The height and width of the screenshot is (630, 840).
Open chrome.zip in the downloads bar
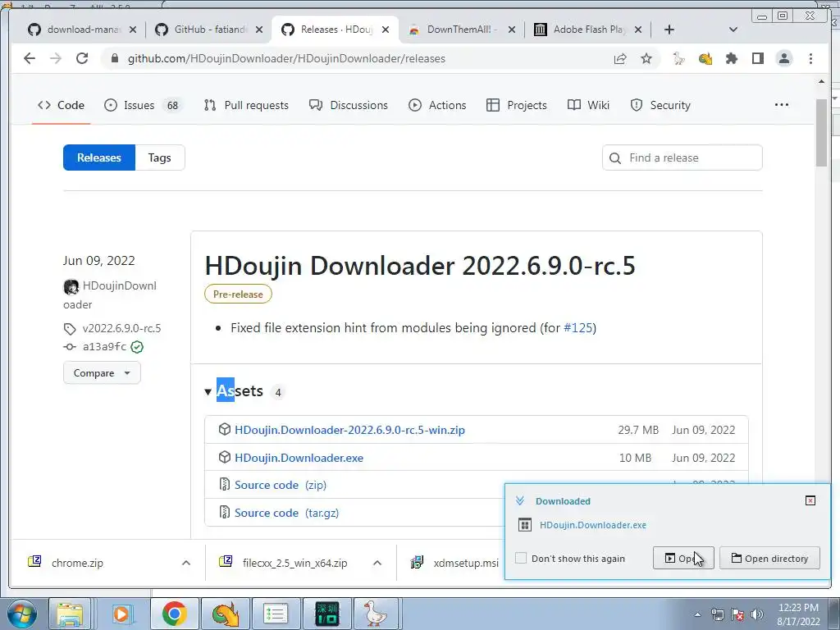pyautogui.click(x=77, y=563)
